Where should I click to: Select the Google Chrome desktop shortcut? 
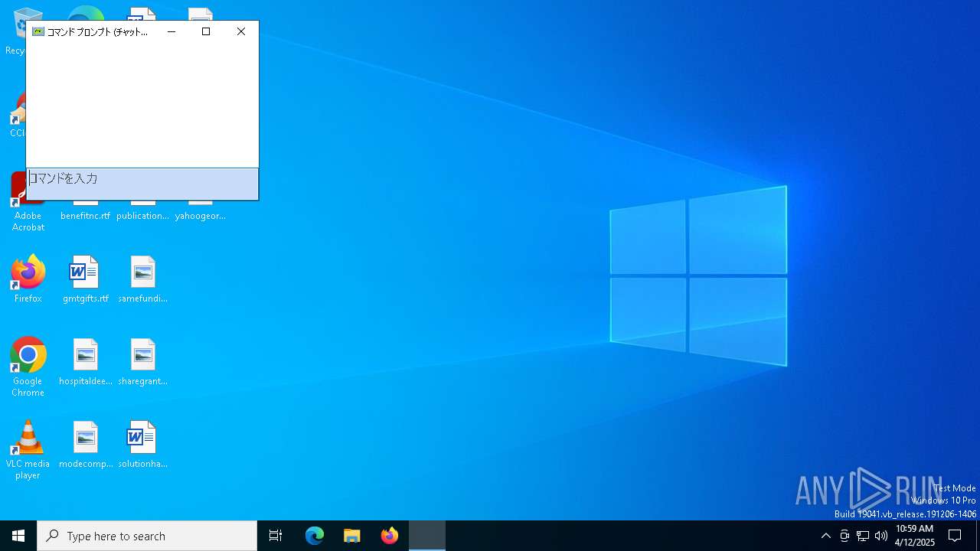pyautogui.click(x=28, y=367)
